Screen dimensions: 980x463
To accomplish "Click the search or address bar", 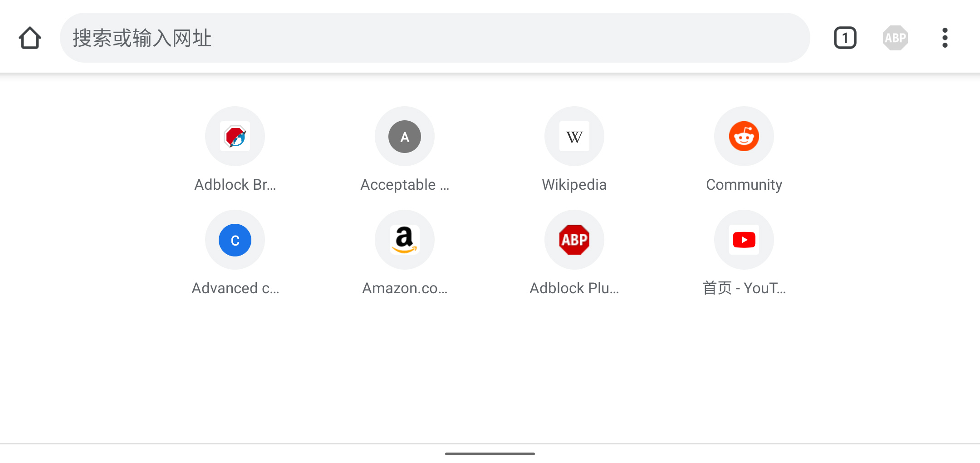I will point(436,38).
